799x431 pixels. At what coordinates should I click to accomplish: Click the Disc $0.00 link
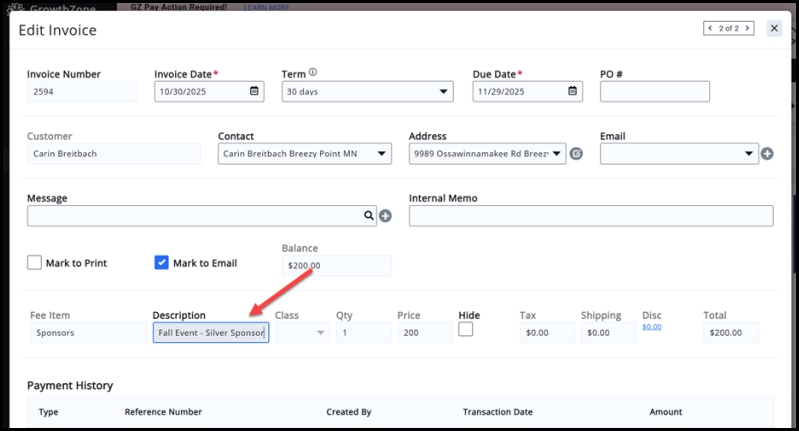click(x=651, y=327)
